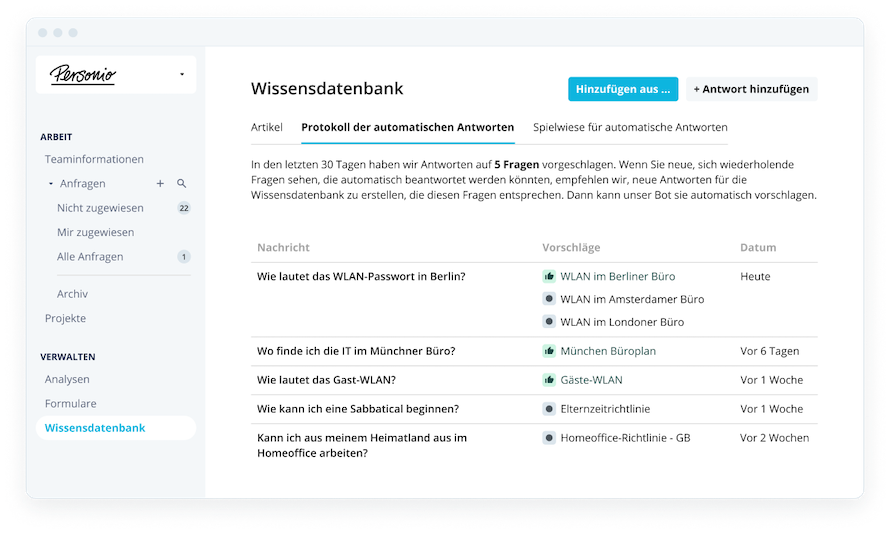Image resolution: width=890 pixels, height=533 pixels.
Task: Open Gäste-WLAN suggestion
Action: tap(591, 380)
